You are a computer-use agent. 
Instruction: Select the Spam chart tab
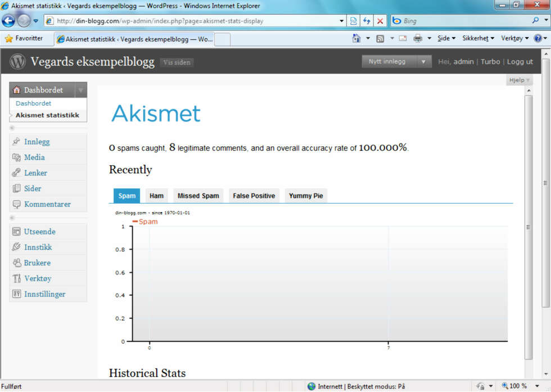[x=127, y=196]
